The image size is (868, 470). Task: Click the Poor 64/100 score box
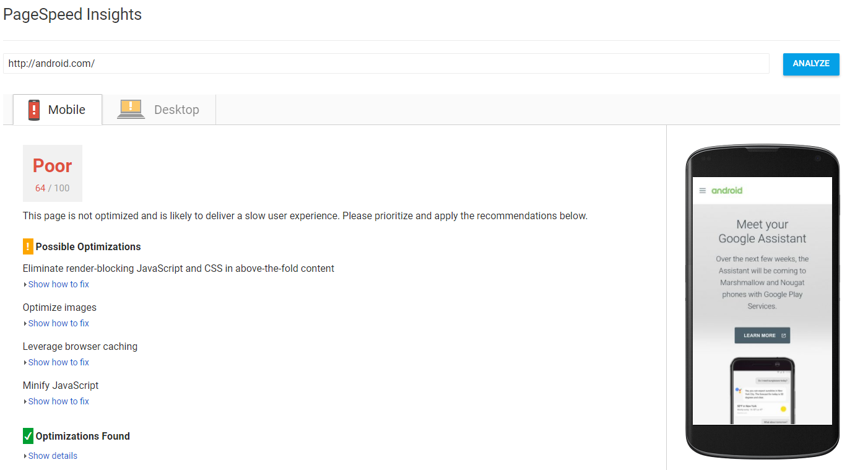coord(53,173)
